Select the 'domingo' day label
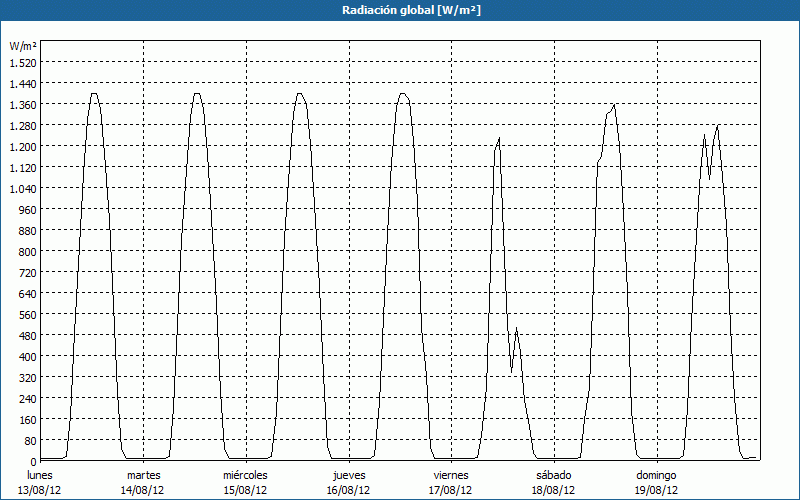Screen dimensions: 800x500 656,475
